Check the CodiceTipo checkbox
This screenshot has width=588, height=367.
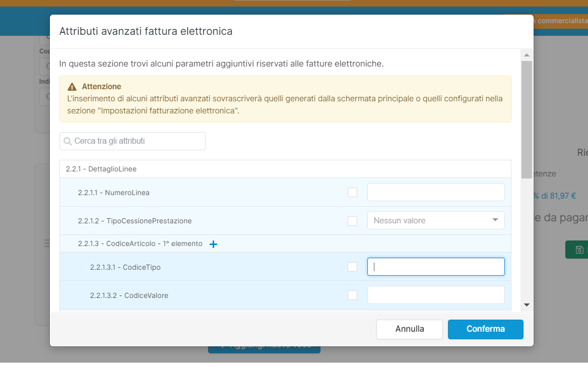click(x=352, y=267)
